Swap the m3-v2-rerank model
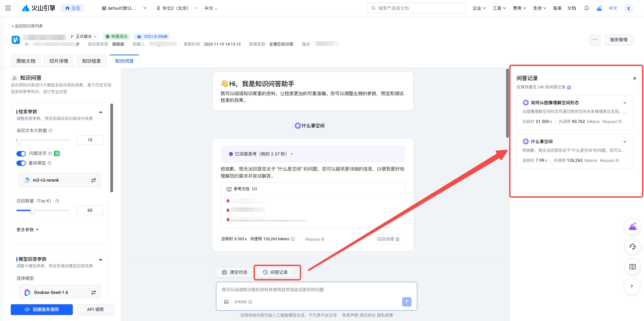Screen dimensions: 644x321 pos(94,180)
